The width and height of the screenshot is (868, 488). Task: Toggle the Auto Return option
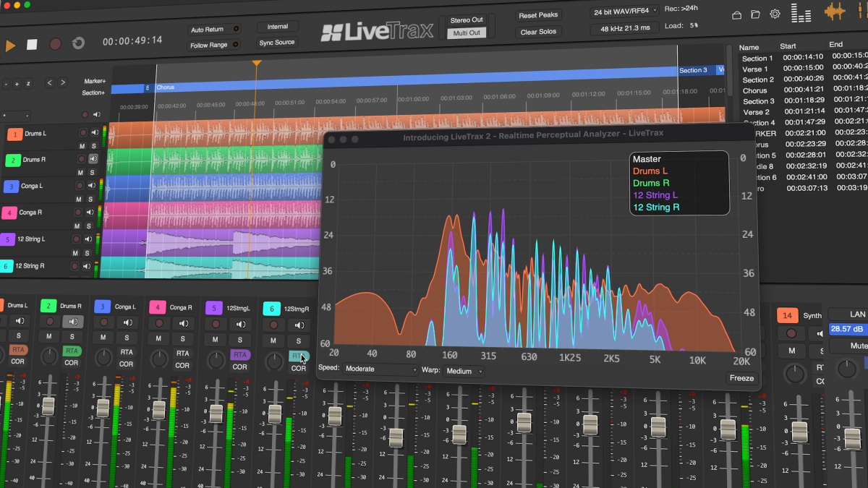(x=215, y=30)
